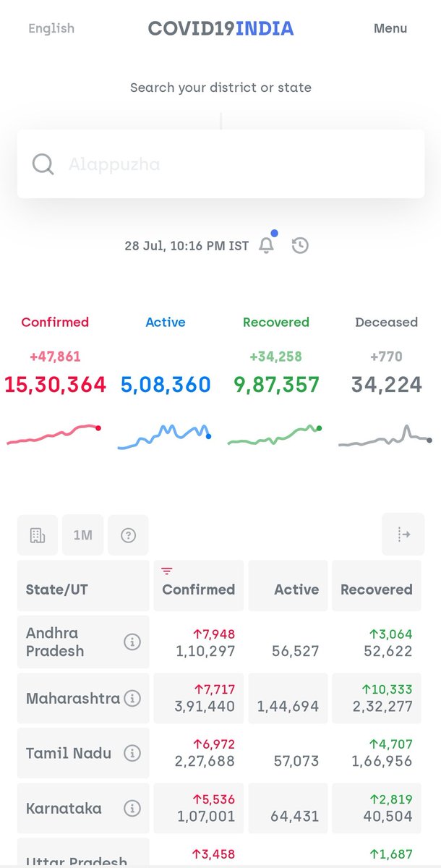Click Tamil Nadu confirmed value 2,27,688
Screen dimensions: 441x868
coord(205,761)
